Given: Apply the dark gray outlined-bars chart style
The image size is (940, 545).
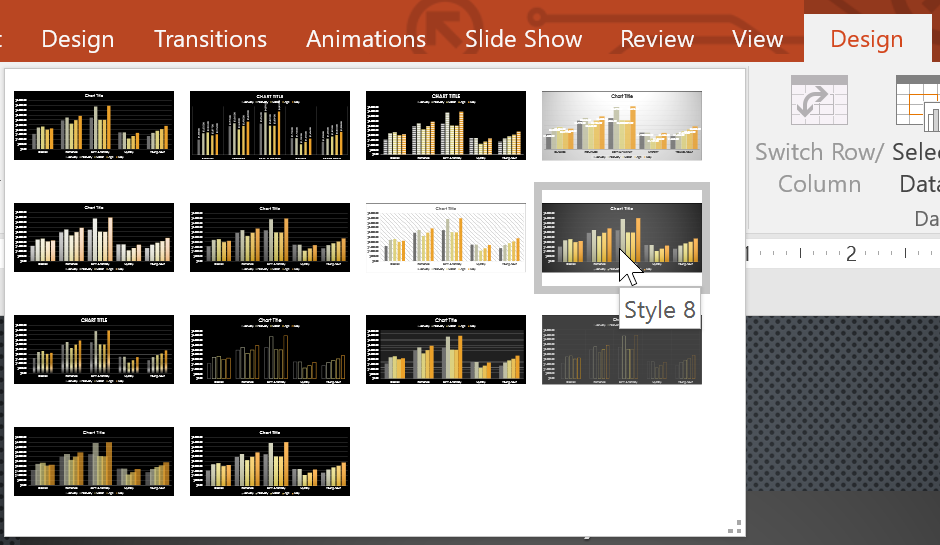Looking at the screenshot, I should [622, 350].
